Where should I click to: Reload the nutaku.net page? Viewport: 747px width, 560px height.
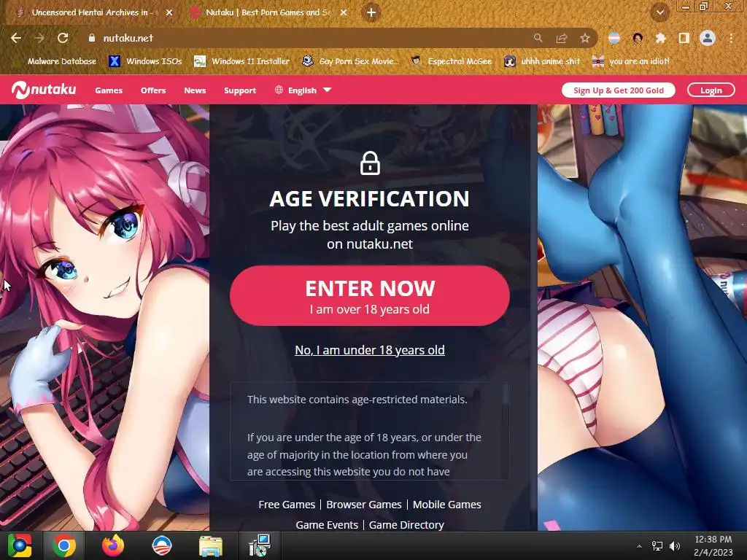point(63,38)
